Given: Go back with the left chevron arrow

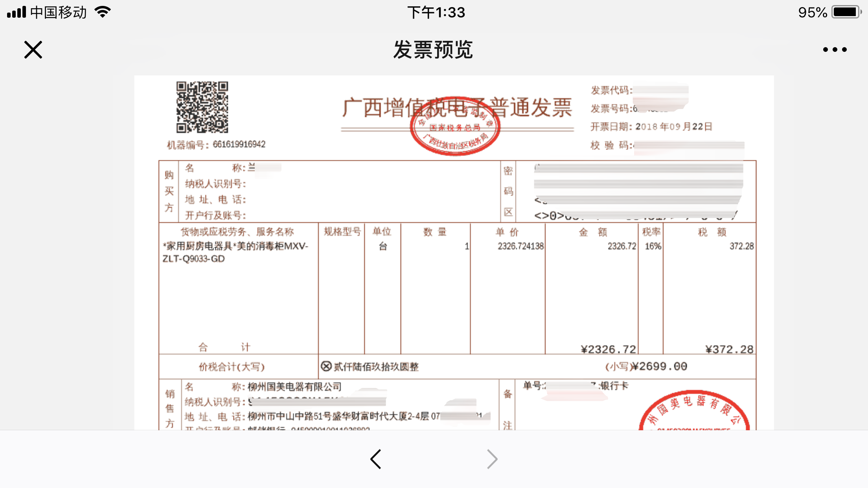Looking at the screenshot, I should pos(376,459).
